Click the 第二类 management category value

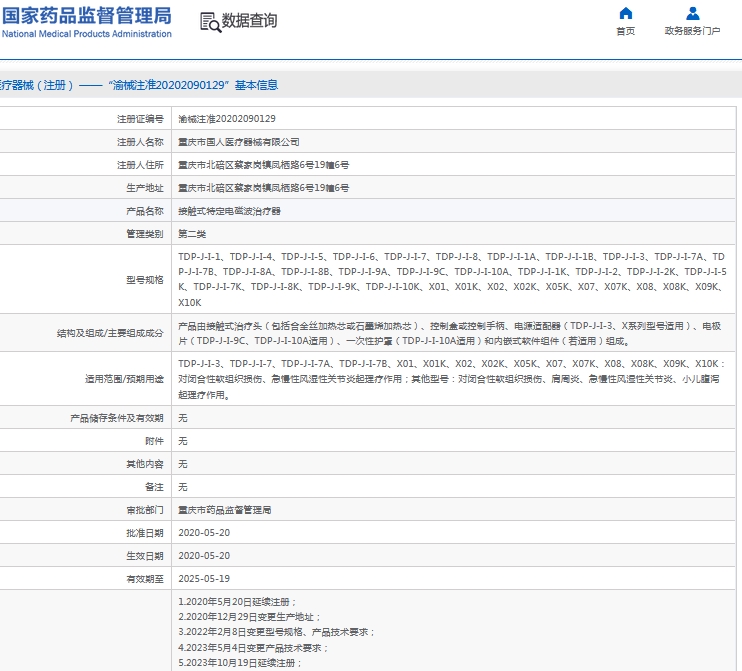(192, 234)
